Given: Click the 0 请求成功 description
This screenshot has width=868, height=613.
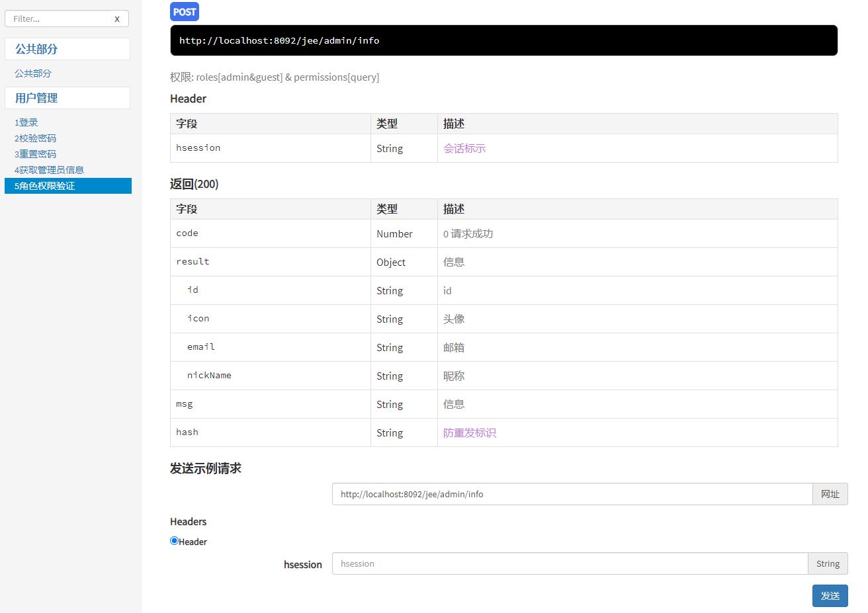Looking at the screenshot, I should coord(468,234).
